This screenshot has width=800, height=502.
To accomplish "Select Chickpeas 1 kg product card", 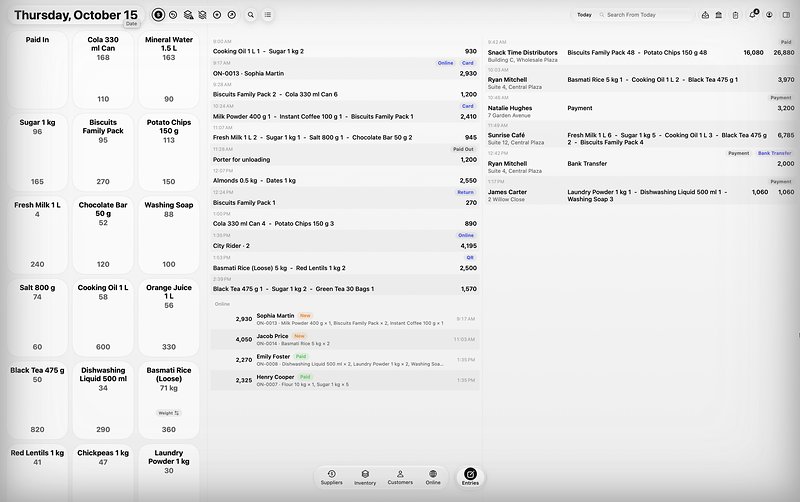I will point(103,473).
